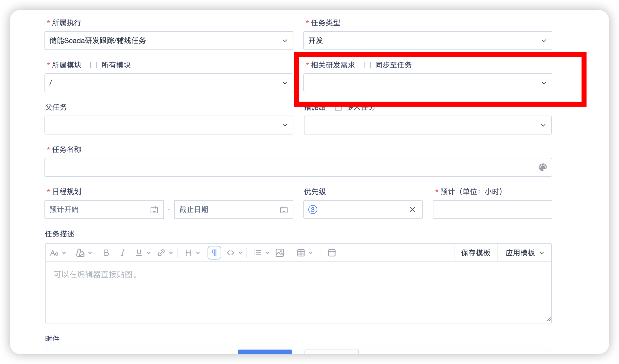Screen dimensions: 619x364
Task: Click the code block icon
Action: coord(231,253)
